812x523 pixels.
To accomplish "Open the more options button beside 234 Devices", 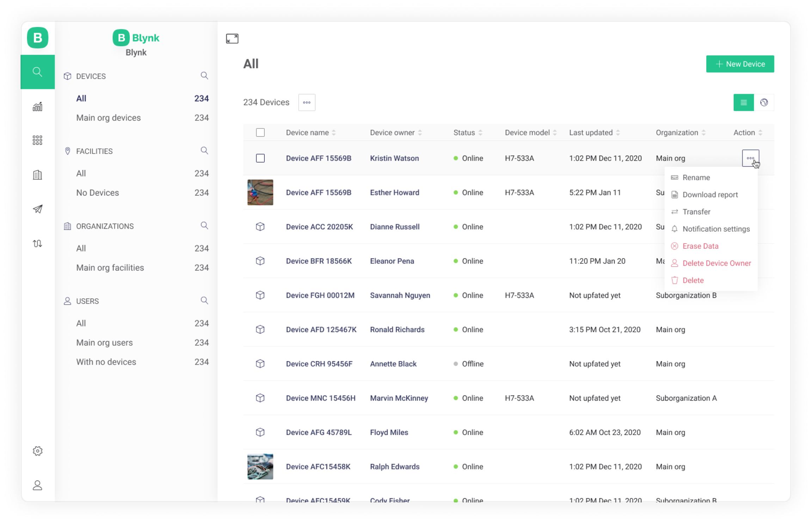I will [x=307, y=102].
